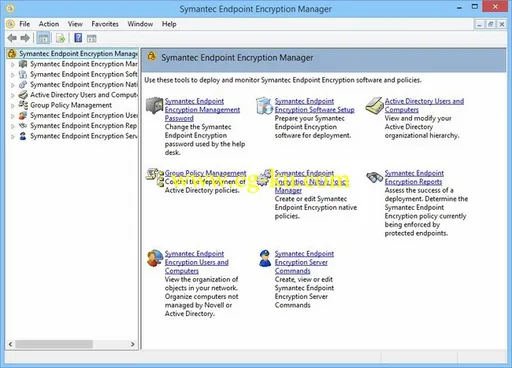Click the tree icon of Symantec Endpoint Encryption Rep
The height and width of the screenshot is (368, 512).
[x=23, y=126]
